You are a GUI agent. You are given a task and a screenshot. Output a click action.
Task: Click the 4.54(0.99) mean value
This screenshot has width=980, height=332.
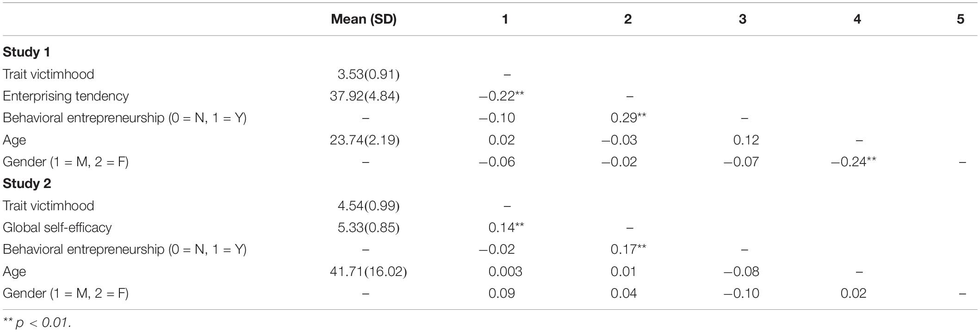[x=368, y=206]
